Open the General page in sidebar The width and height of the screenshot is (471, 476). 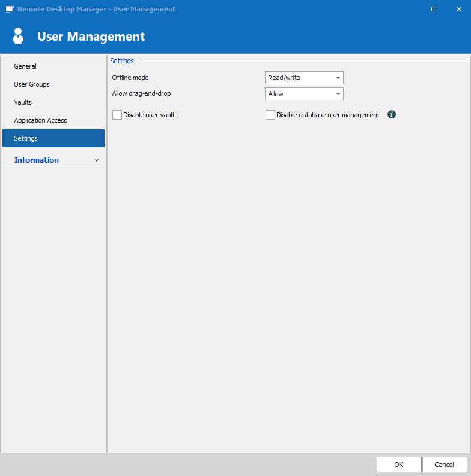coord(25,66)
